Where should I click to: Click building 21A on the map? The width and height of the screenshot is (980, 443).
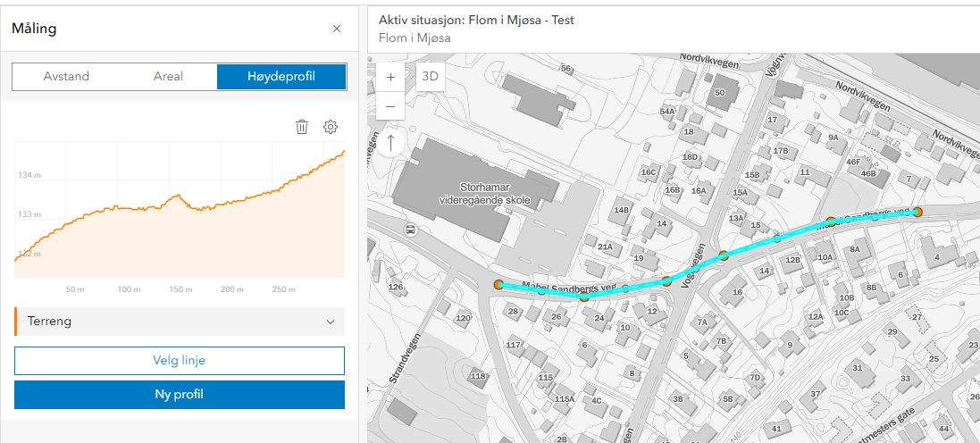[x=605, y=247]
